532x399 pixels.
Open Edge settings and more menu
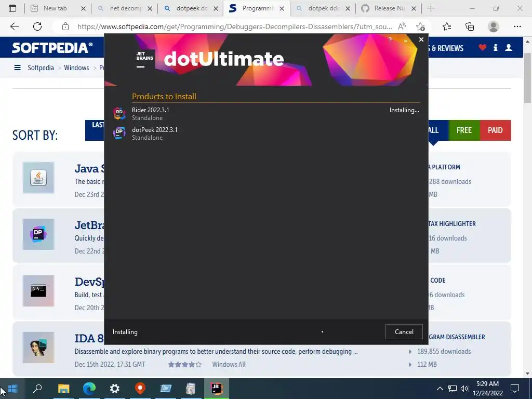click(x=517, y=26)
